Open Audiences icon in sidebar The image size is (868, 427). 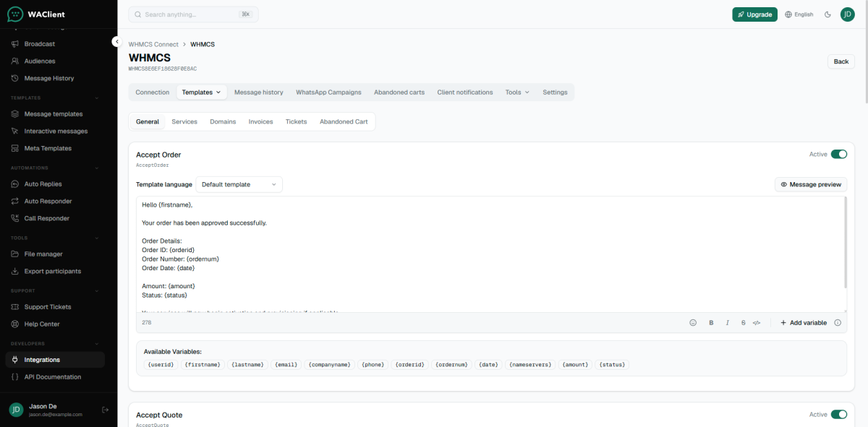tap(15, 61)
